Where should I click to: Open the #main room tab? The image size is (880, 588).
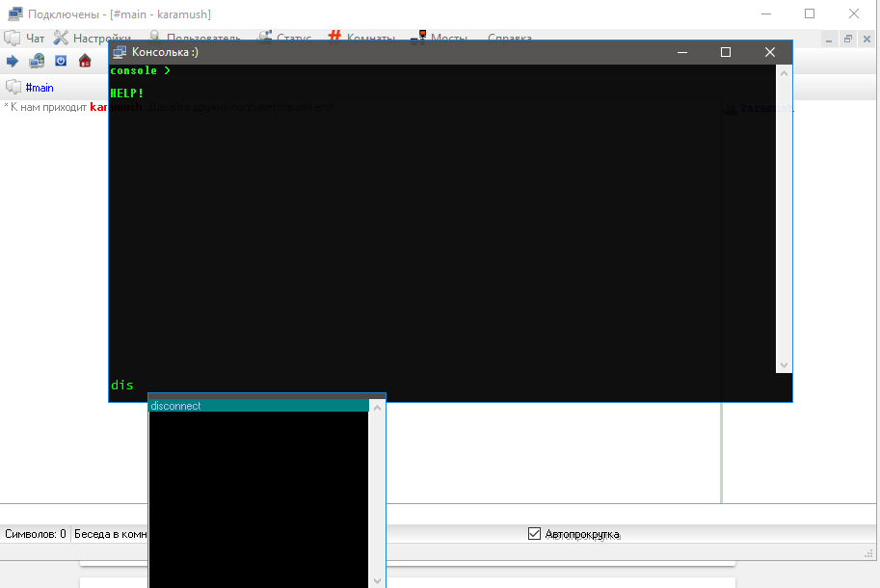[x=40, y=88]
